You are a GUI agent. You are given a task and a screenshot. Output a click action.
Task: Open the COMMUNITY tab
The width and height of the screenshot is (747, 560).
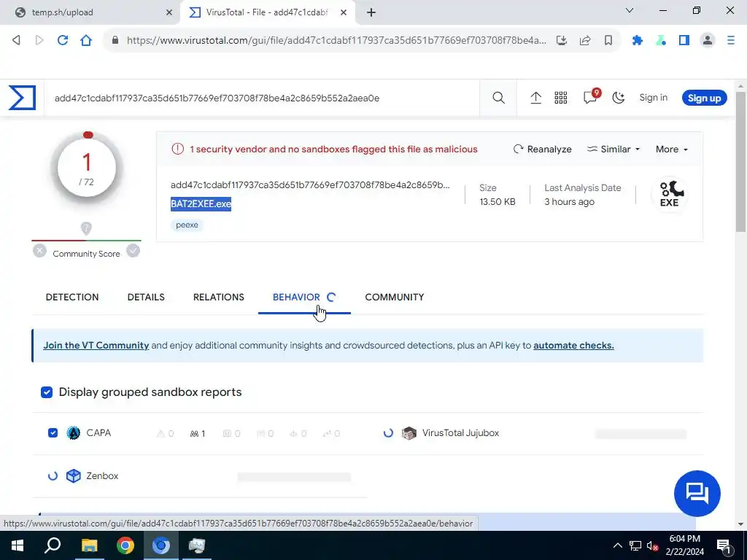pyautogui.click(x=395, y=297)
